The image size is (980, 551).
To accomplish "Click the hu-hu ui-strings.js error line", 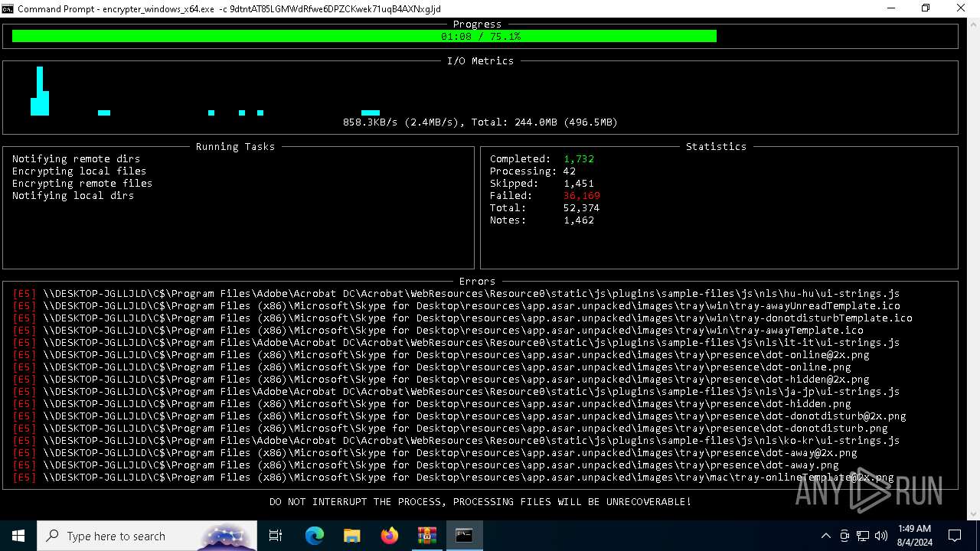I will coord(456,293).
